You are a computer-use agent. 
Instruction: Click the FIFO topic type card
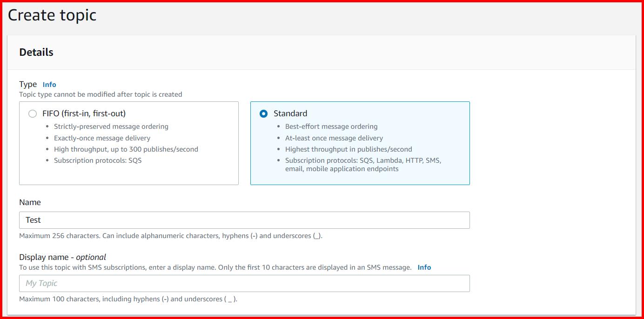129,143
